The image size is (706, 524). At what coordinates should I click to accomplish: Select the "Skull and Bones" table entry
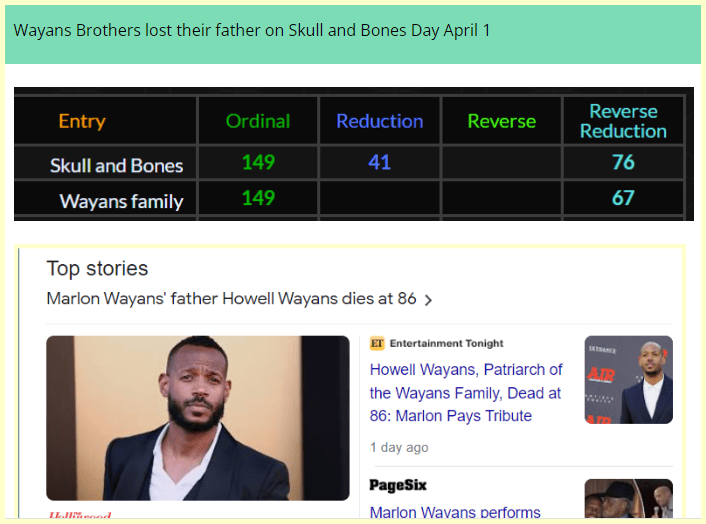pos(117,164)
